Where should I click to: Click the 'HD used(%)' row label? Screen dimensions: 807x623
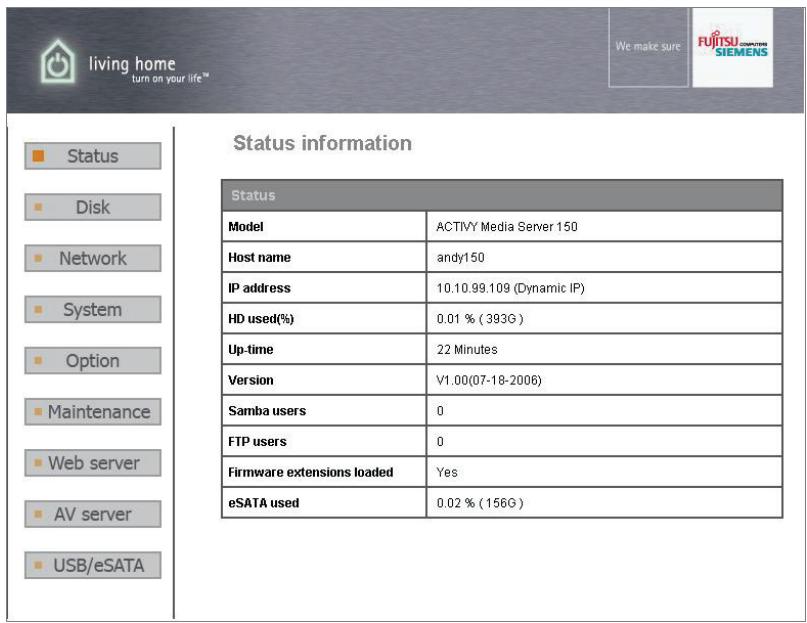pyautogui.click(x=261, y=319)
